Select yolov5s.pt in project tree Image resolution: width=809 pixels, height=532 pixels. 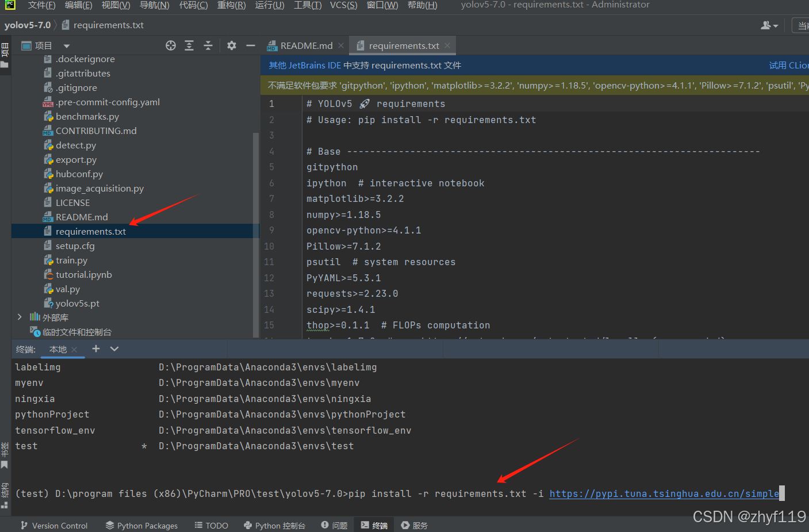77,303
